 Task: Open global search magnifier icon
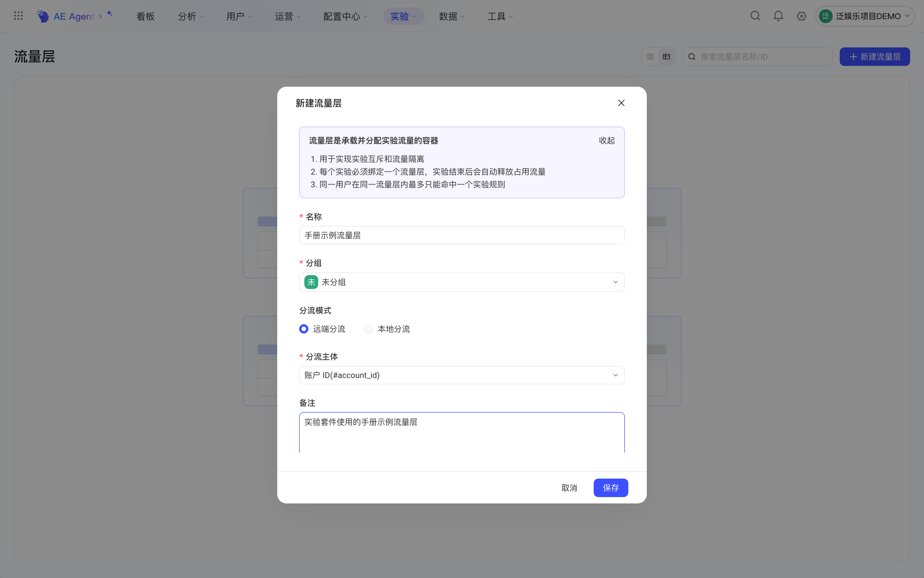pos(755,16)
